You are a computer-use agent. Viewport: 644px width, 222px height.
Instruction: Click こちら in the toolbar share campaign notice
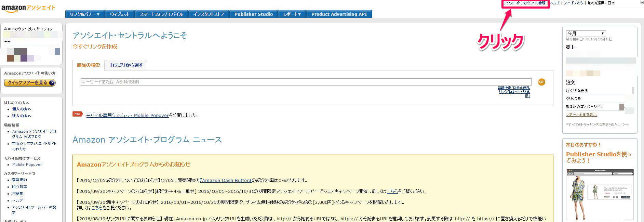pyautogui.click(x=392, y=192)
